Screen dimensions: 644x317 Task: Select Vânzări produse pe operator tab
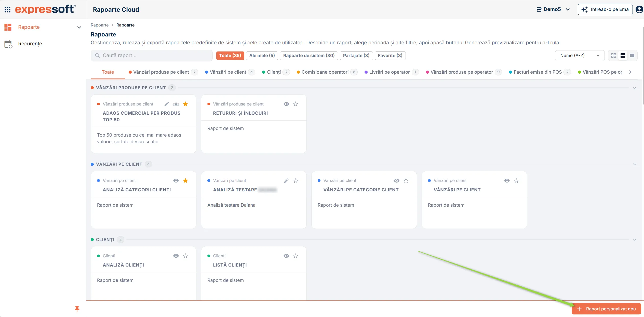pyautogui.click(x=464, y=72)
